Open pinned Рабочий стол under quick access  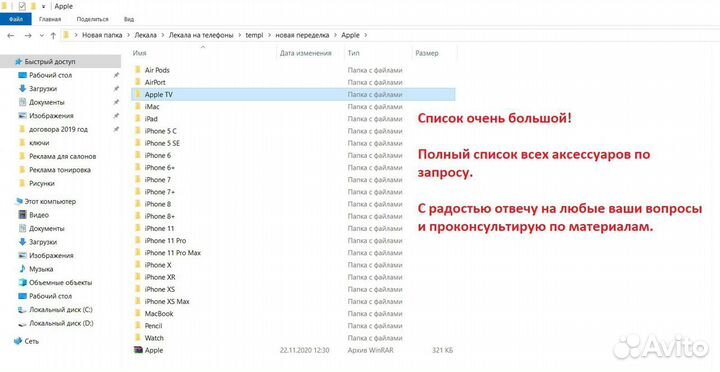click(x=51, y=75)
